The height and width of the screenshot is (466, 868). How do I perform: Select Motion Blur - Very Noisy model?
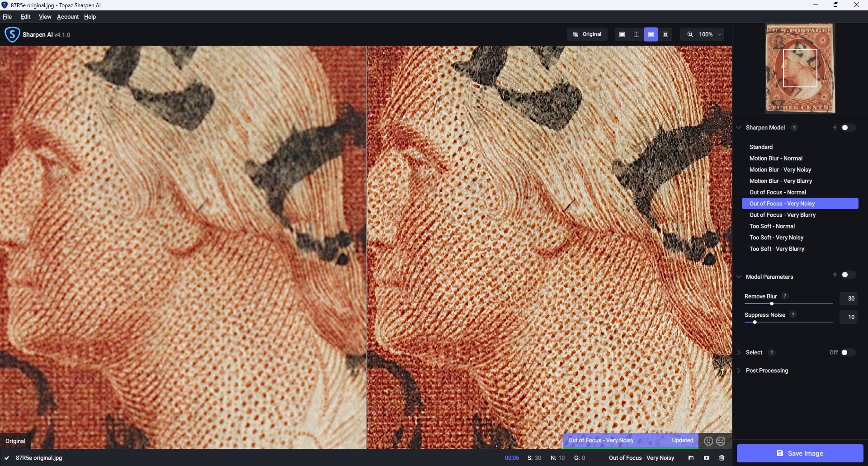pos(800,170)
